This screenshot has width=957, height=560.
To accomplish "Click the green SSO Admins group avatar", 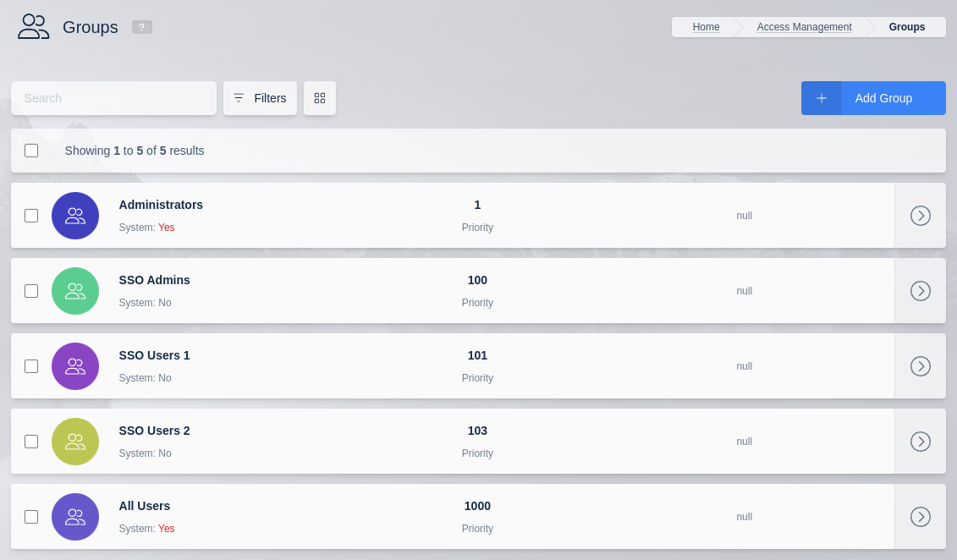I will pos(75,291).
